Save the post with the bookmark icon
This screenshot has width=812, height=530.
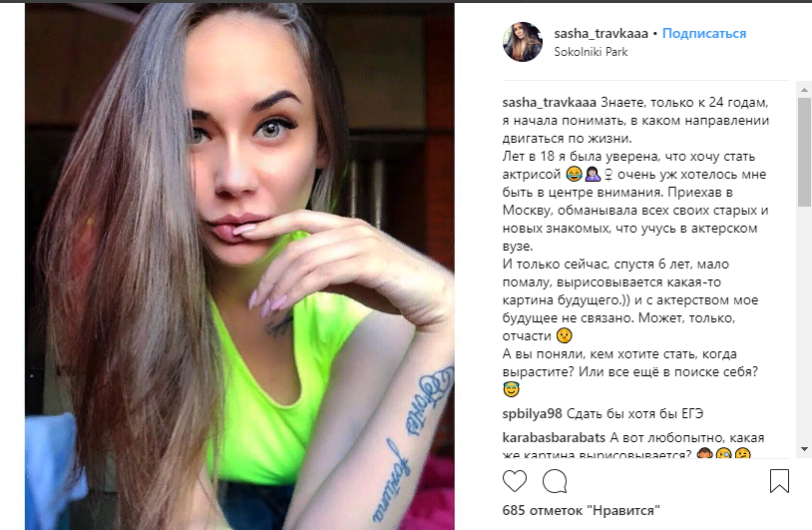779,481
